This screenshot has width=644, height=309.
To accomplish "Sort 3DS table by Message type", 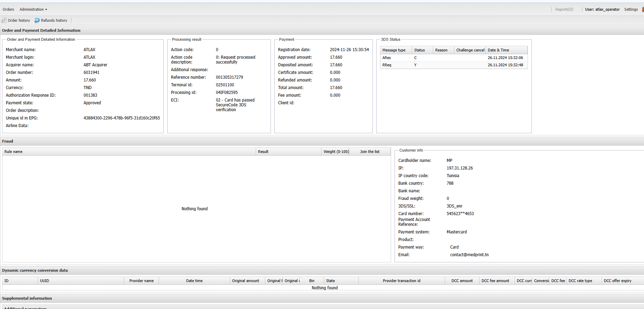I will tap(394, 50).
